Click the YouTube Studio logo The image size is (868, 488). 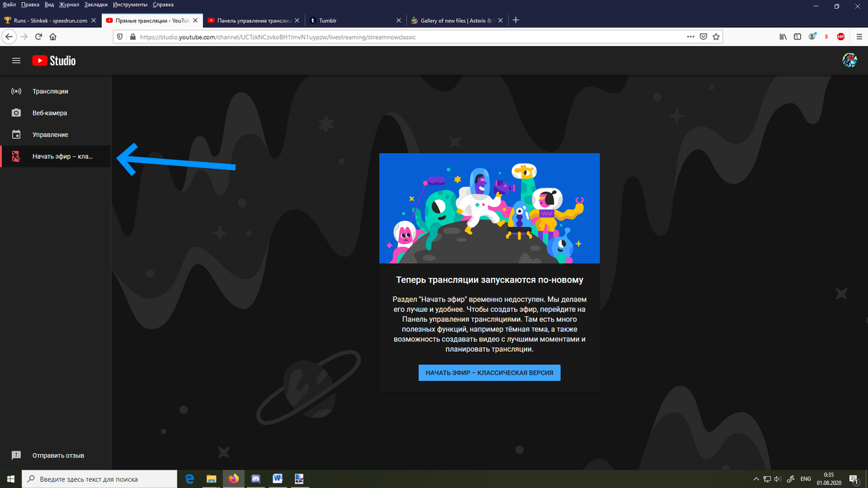coord(54,61)
